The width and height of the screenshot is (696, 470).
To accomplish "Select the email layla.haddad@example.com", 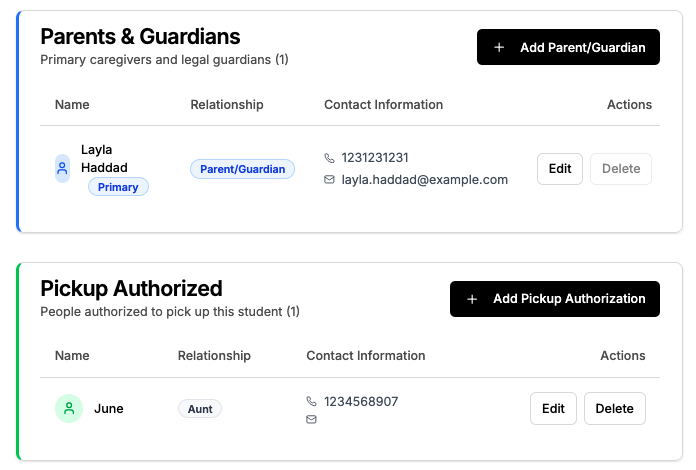I will (x=424, y=180).
